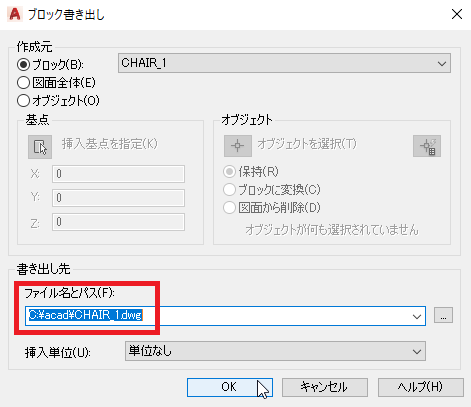This screenshot has width=471, height=407.
Task: Click the pick insertion base point icon
Action: [x=40, y=147]
